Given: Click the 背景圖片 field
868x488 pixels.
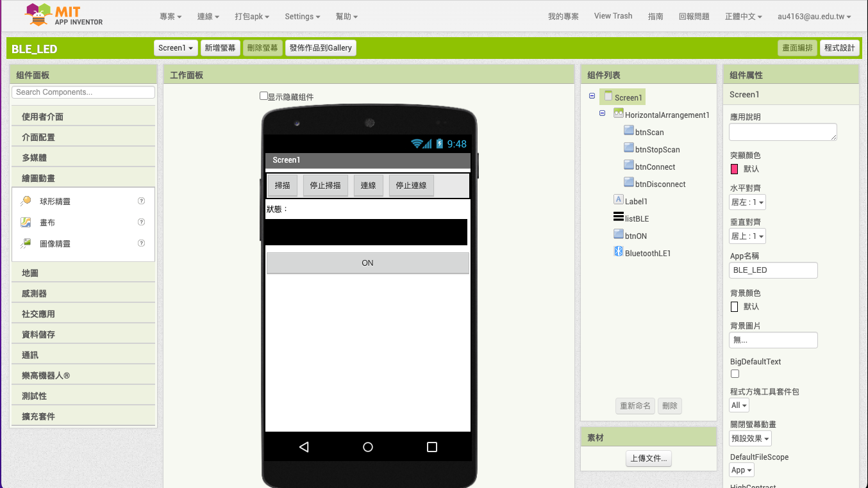Looking at the screenshot, I should click(774, 340).
